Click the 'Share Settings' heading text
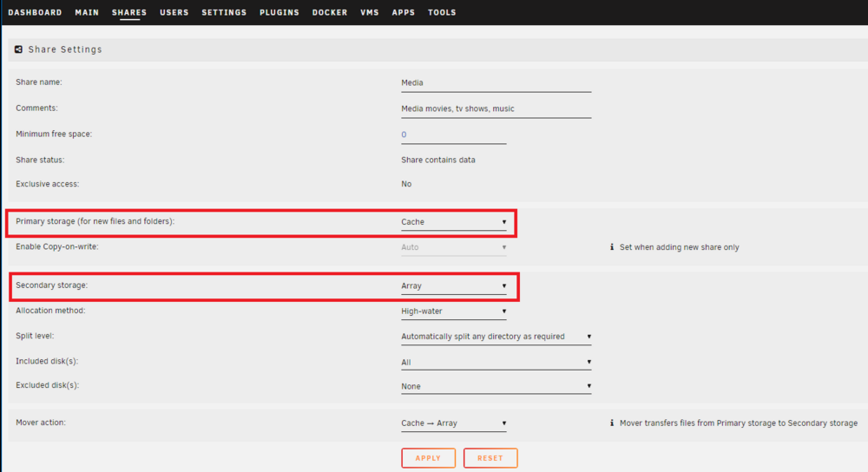 click(x=65, y=49)
